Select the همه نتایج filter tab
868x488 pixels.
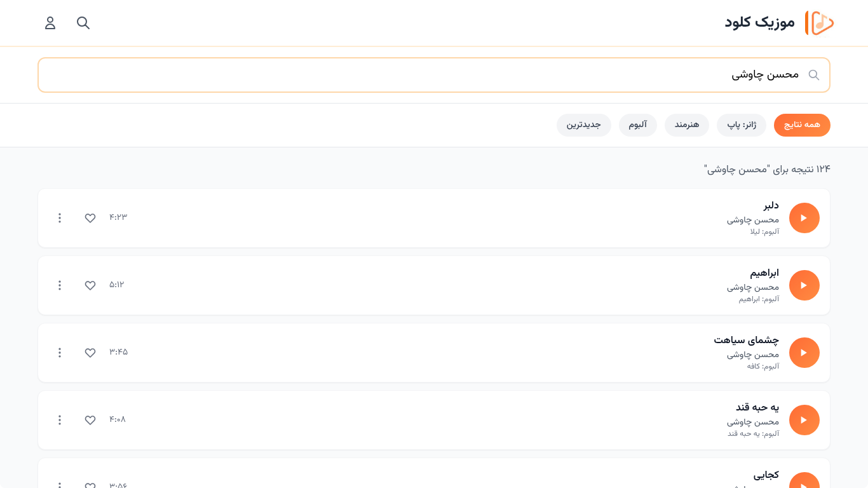point(802,125)
